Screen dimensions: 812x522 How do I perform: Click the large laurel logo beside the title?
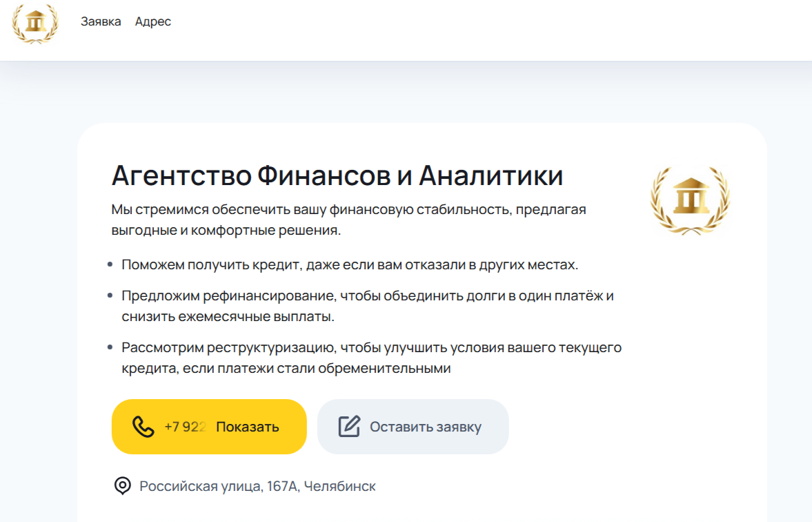[x=690, y=200]
